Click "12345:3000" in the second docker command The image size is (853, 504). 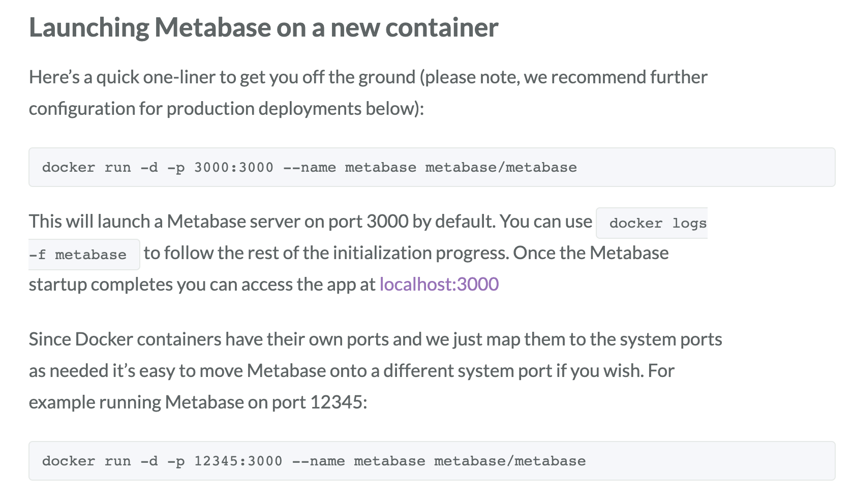coord(238,461)
